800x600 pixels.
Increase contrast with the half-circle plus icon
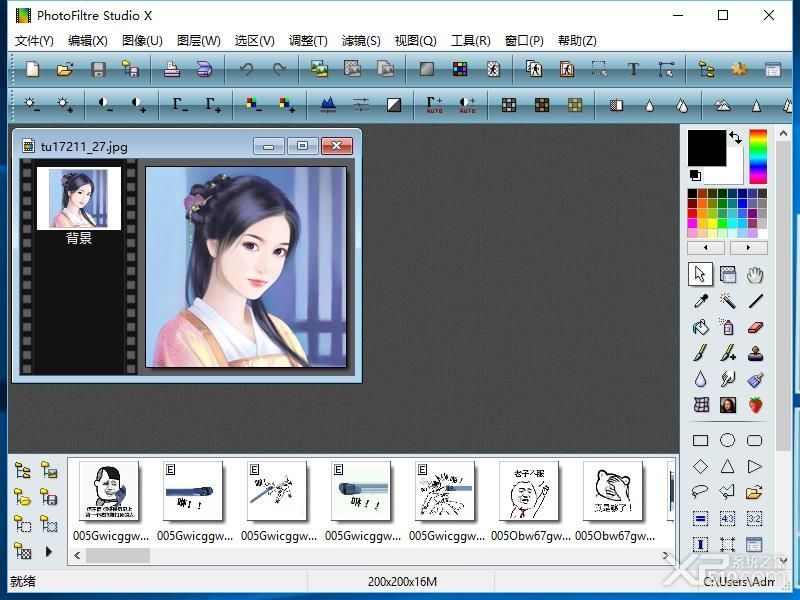click(138, 105)
